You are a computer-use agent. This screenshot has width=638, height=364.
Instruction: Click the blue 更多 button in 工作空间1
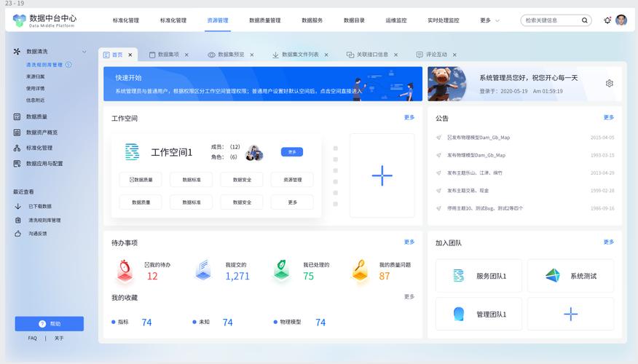pos(292,151)
